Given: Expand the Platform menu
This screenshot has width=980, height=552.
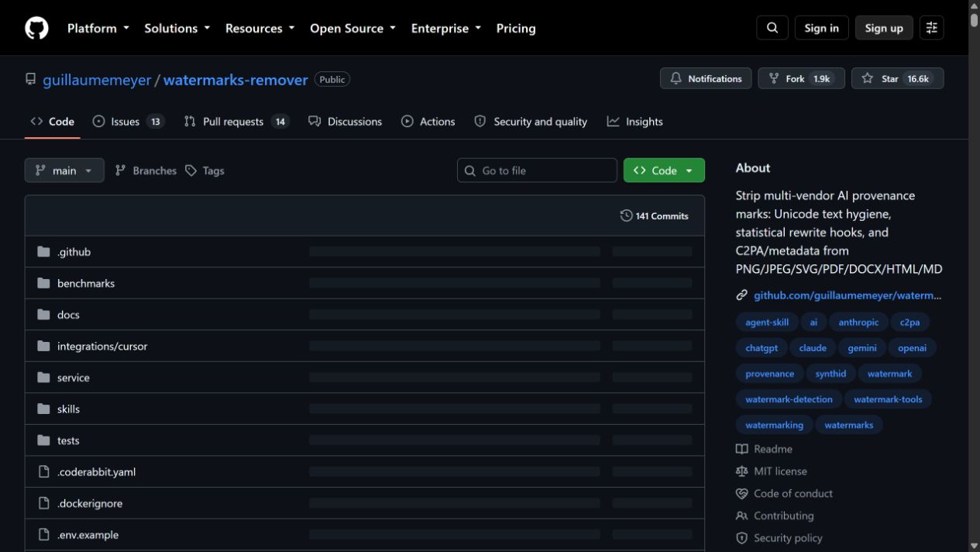Looking at the screenshot, I should click(98, 28).
